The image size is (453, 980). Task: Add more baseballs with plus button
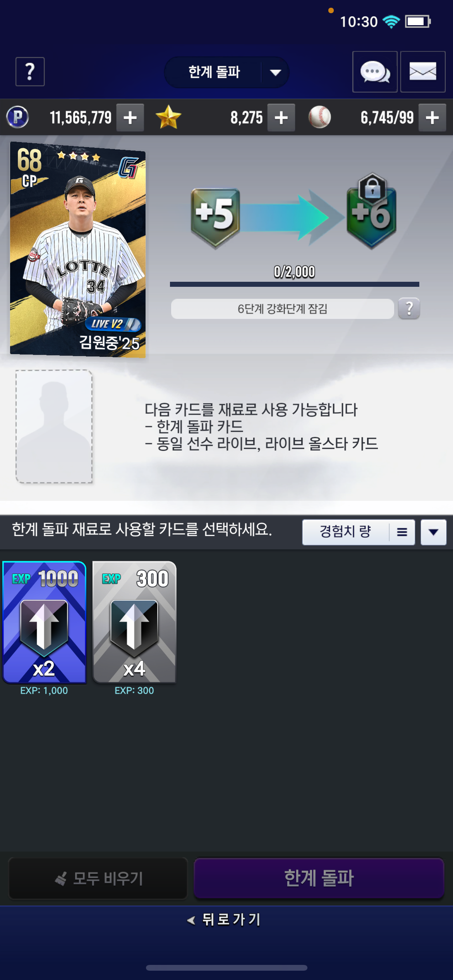(x=432, y=118)
